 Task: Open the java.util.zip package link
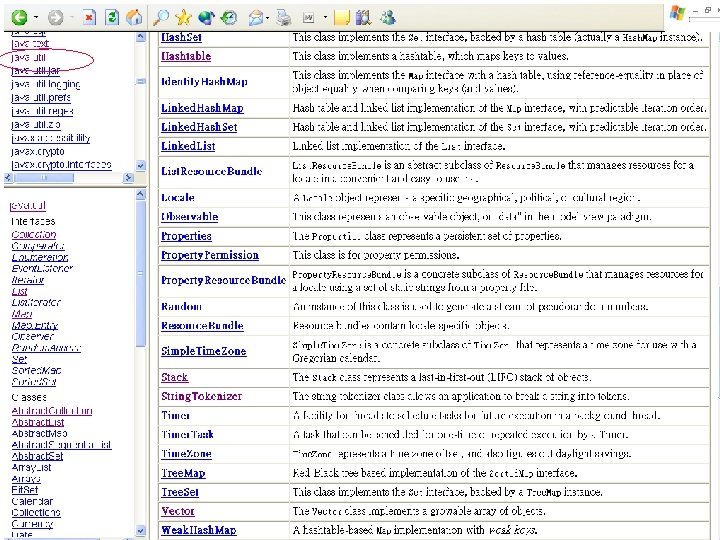point(36,124)
